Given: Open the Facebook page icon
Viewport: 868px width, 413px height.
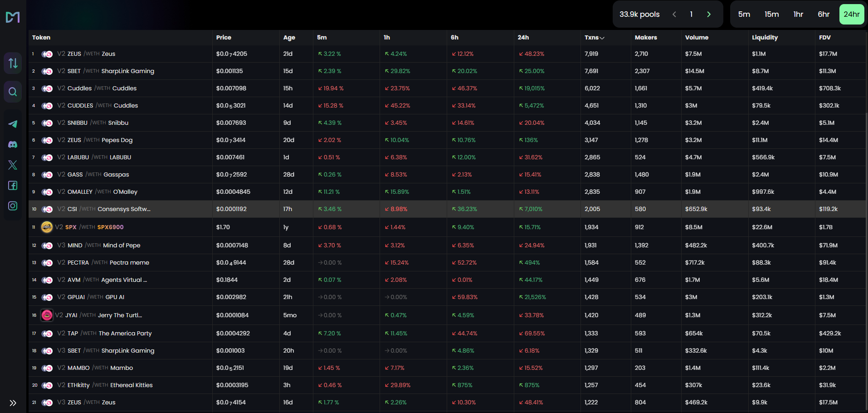Looking at the screenshot, I should pos(12,186).
